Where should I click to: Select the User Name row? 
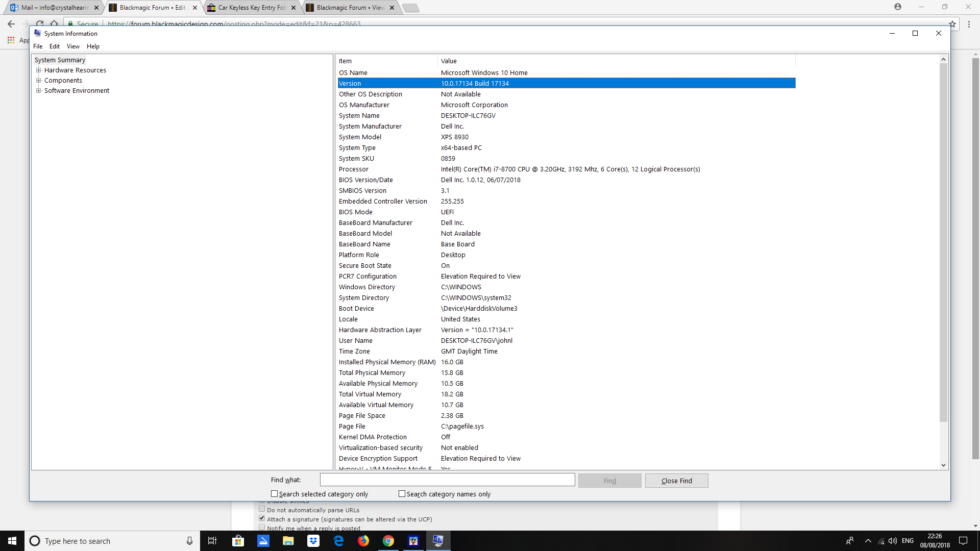(x=567, y=341)
